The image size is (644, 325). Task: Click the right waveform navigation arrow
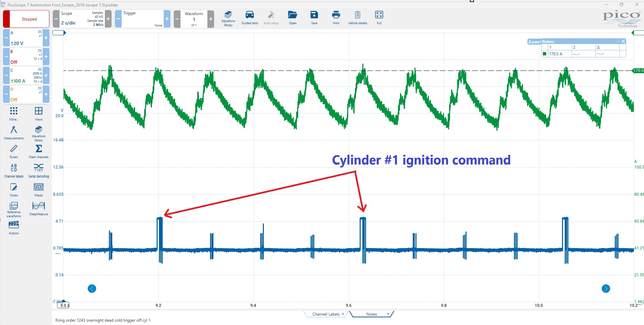pos(605,288)
